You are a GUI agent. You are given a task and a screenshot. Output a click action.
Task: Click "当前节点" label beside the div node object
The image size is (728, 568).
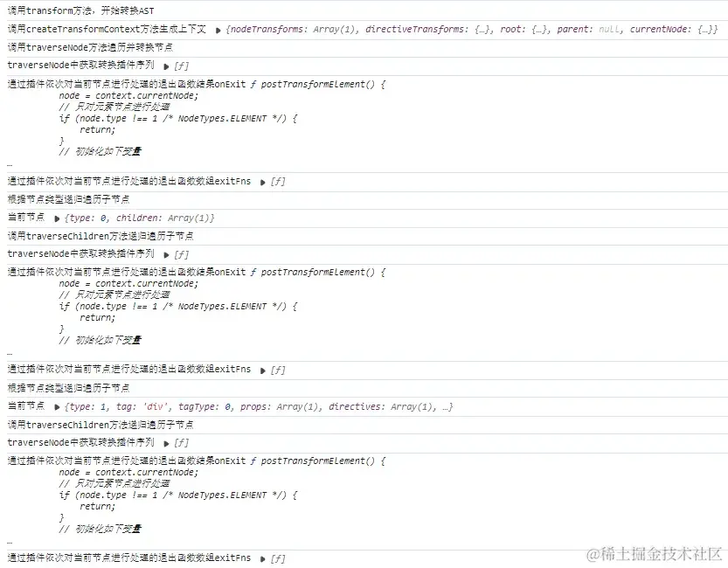click(26, 406)
